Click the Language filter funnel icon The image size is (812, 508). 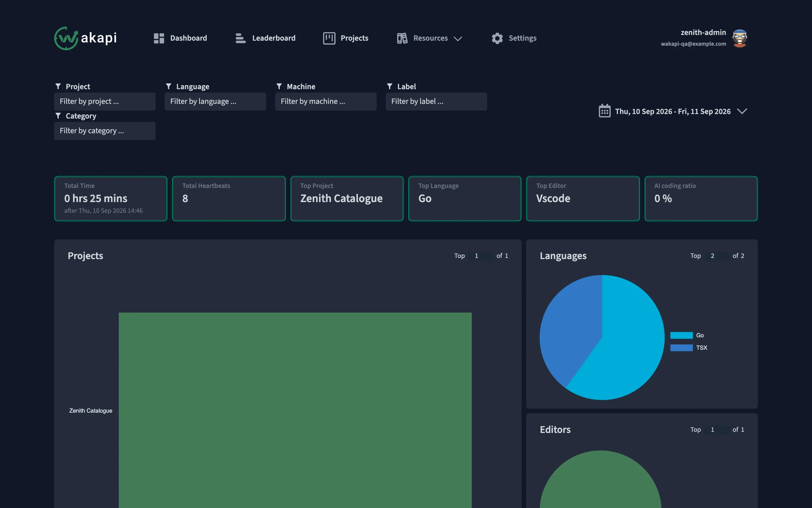[168, 86]
